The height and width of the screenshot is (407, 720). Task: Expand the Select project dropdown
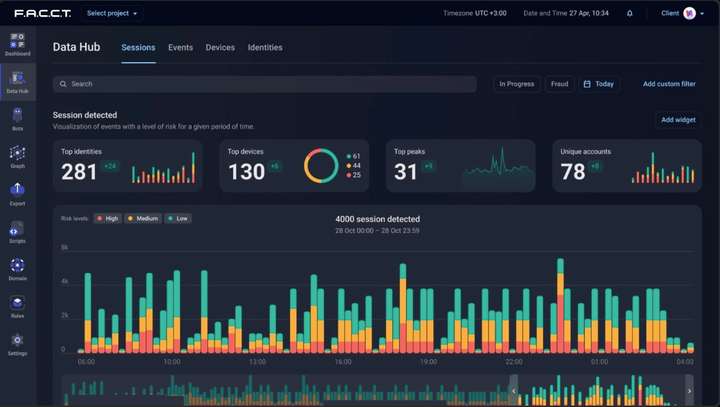pyautogui.click(x=112, y=14)
